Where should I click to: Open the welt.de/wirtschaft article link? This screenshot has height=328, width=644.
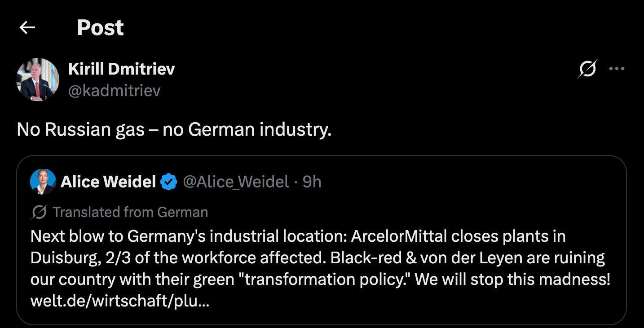[120, 301]
